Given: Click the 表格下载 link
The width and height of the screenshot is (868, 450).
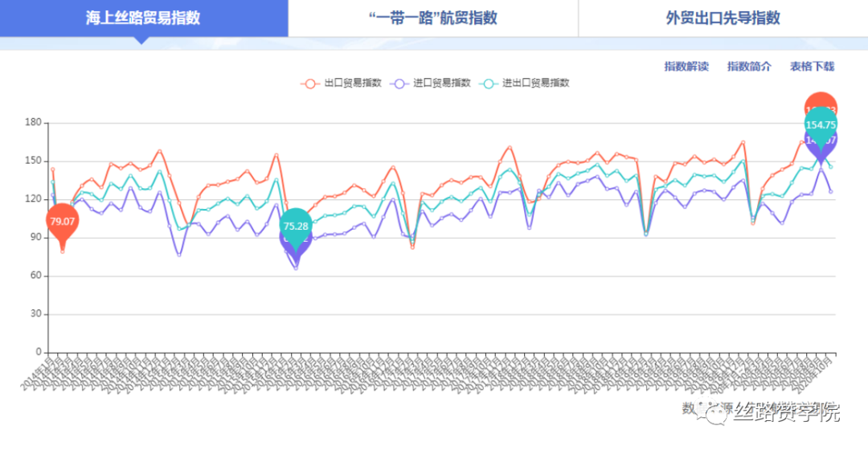Looking at the screenshot, I should coord(812,67).
